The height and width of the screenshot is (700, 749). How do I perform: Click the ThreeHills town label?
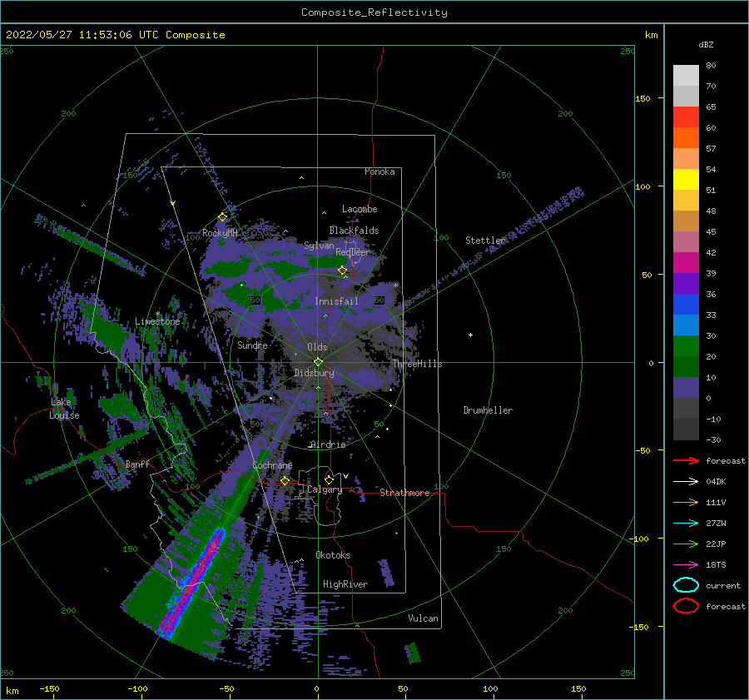tap(418, 364)
